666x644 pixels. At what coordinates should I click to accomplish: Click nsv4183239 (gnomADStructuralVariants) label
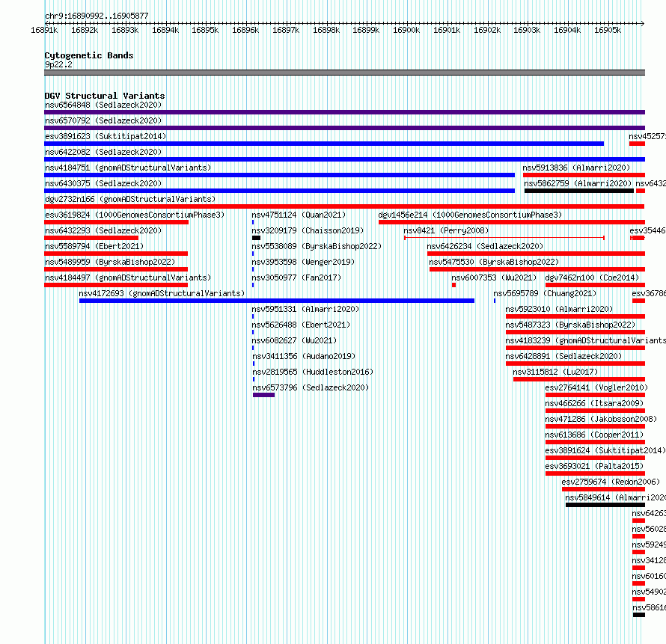(585, 340)
